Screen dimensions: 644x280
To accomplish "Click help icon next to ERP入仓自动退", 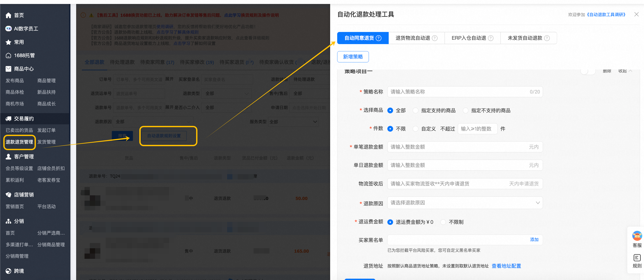I will (x=491, y=38).
